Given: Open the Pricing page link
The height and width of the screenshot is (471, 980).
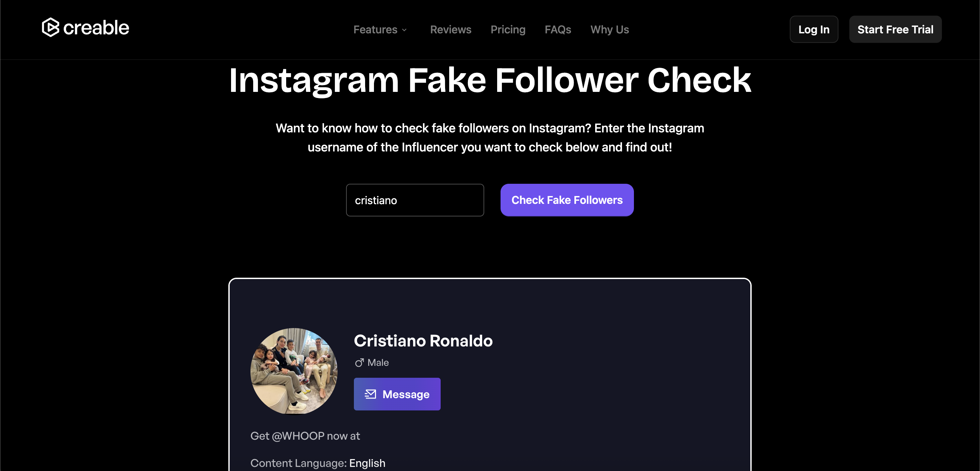Looking at the screenshot, I should pyautogui.click(x=508, y=30).
